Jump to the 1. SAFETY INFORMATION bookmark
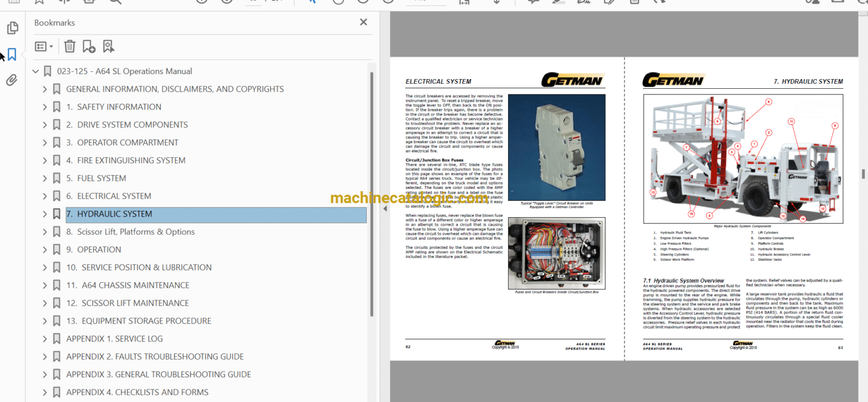868x402 pixels. click(x=114, y=107)
